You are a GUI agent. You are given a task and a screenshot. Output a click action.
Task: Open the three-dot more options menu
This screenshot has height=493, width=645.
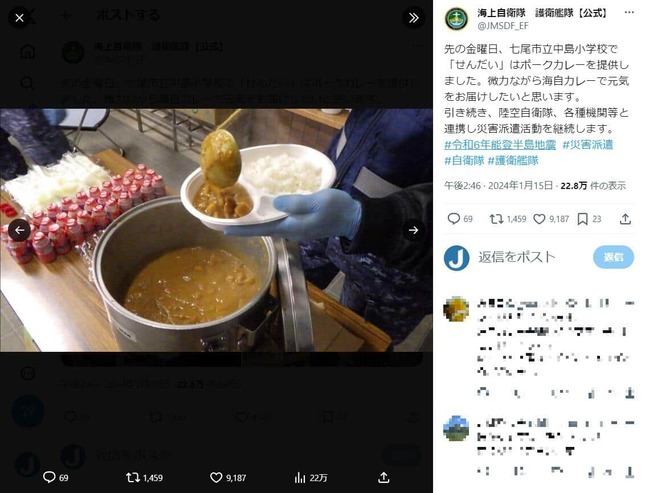pos(629,12)
